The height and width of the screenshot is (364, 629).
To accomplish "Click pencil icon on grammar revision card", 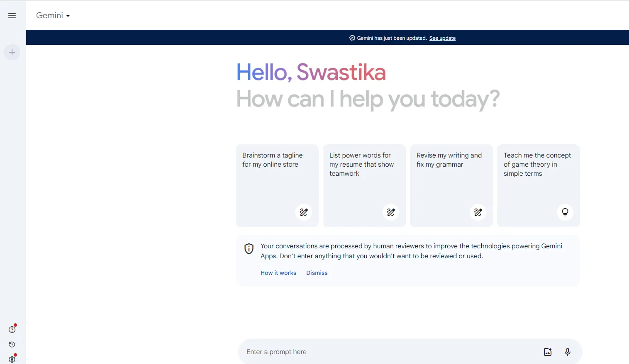I will point(478,212).
